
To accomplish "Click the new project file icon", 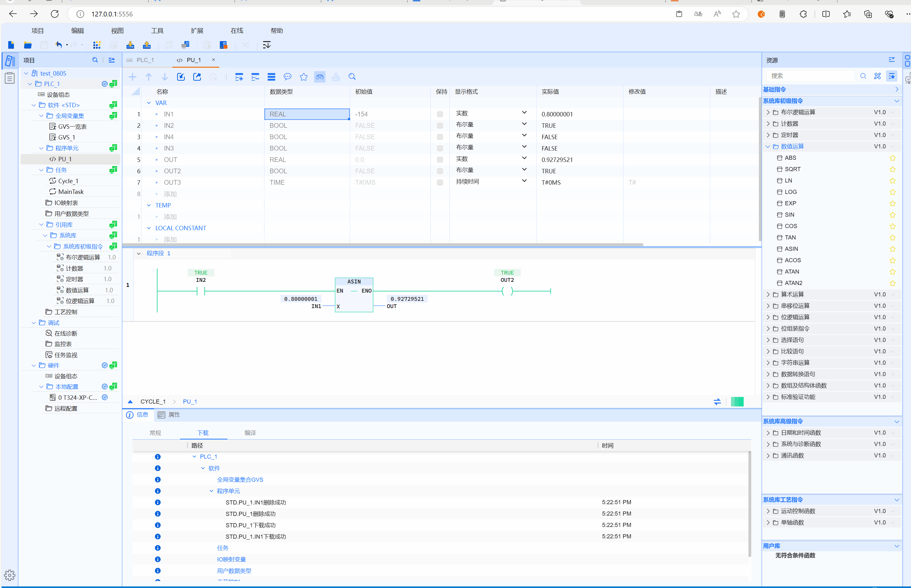I will point(11,45).
